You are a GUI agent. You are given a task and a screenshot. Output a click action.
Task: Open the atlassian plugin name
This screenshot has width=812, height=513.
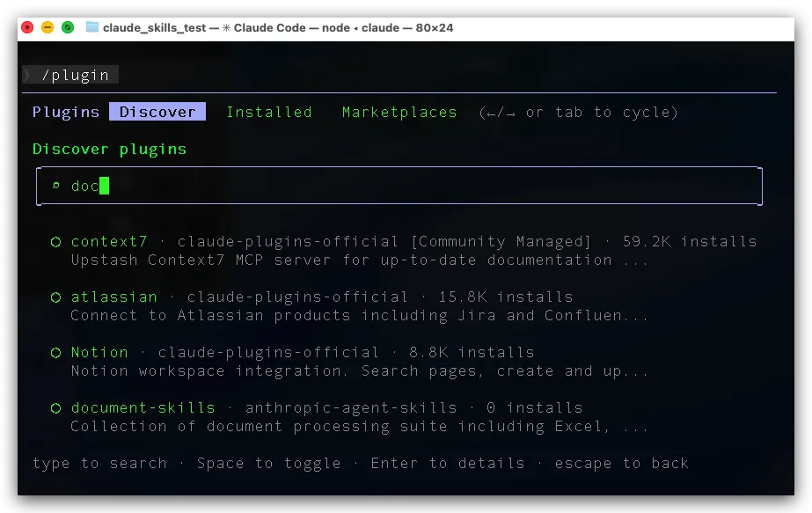click(113, 297)
